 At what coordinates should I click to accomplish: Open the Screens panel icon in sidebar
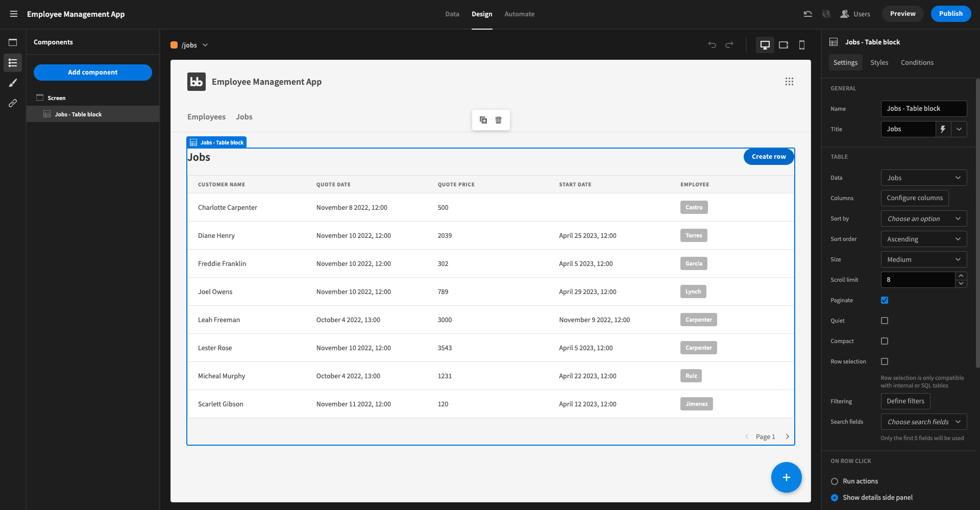[x=13, y=42]
